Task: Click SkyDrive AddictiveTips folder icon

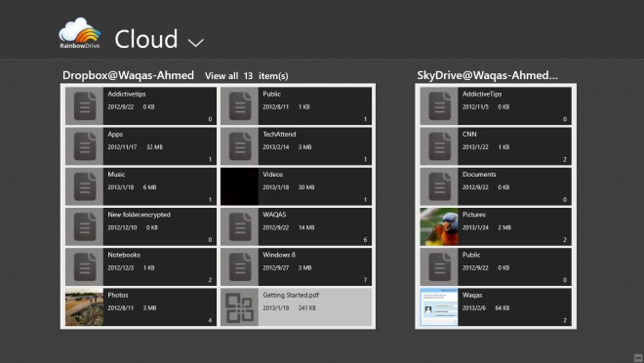Action: 439,106
